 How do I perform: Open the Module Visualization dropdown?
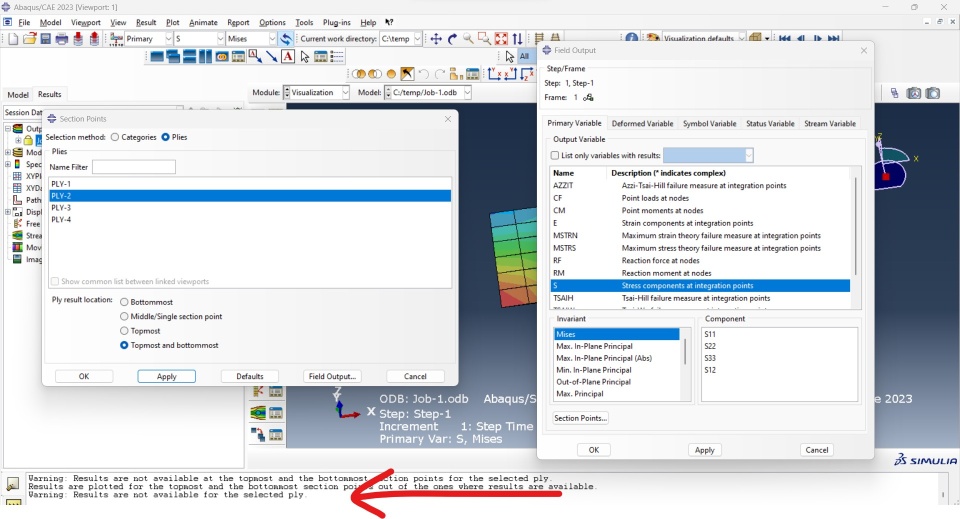345,92
